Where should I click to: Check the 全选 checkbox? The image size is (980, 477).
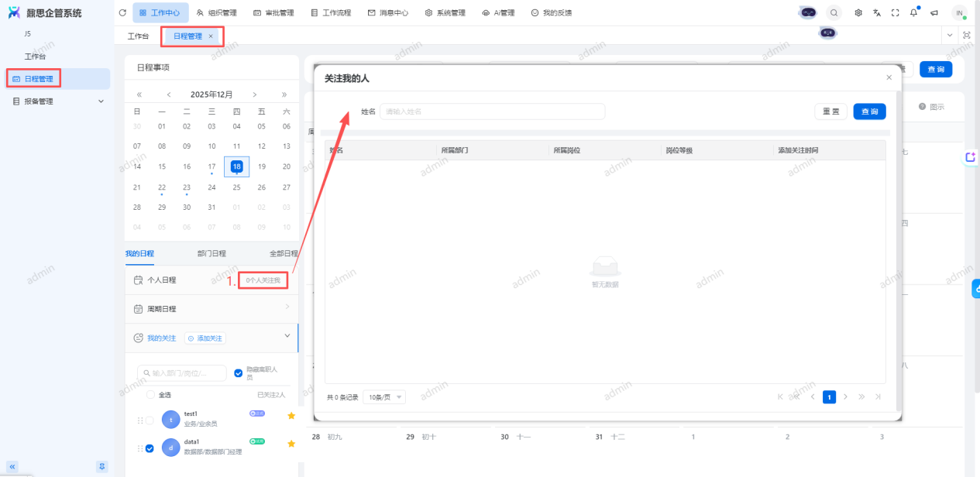pos(150,395)
